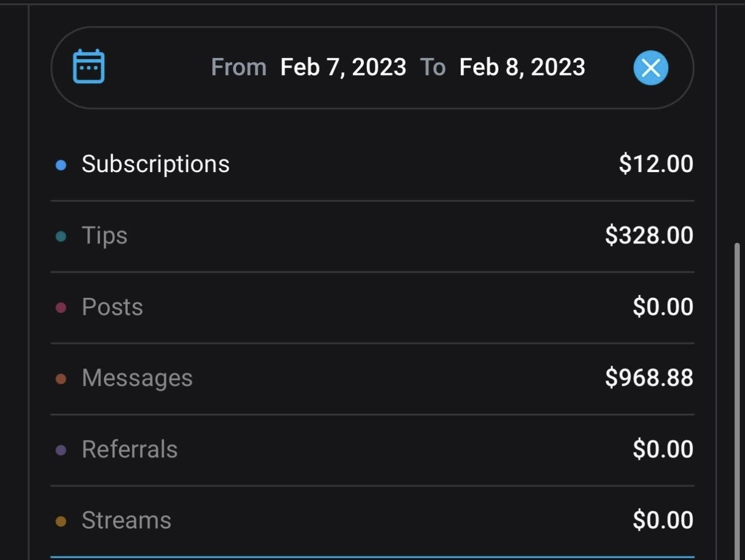745x560 pixels.
Task: Select the From date Feb 7, 2023
Action: [343, 67]
